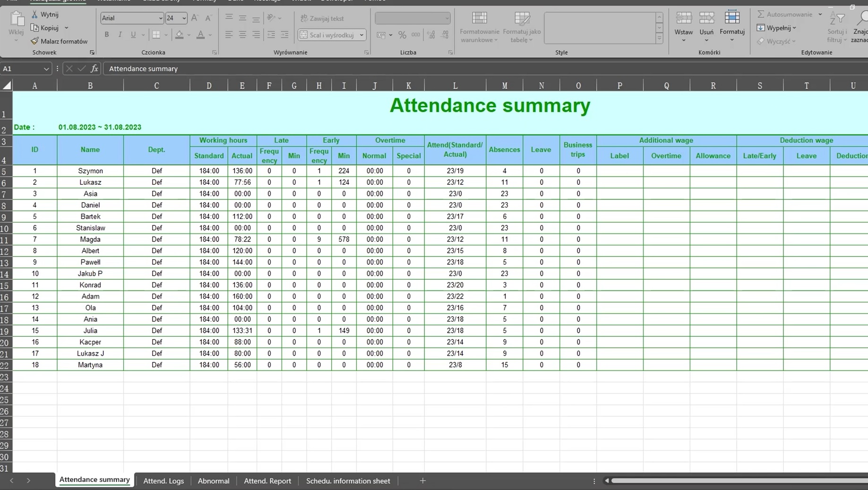Open Sortuj i filtruj
The height and width of the screenshot is (490, 868).
tap(837, 27)
